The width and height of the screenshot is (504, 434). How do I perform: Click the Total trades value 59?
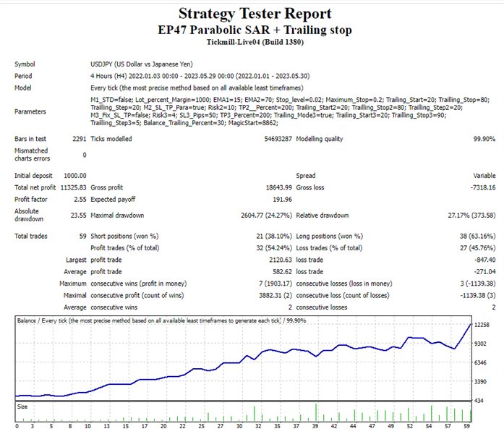point(82,236)
